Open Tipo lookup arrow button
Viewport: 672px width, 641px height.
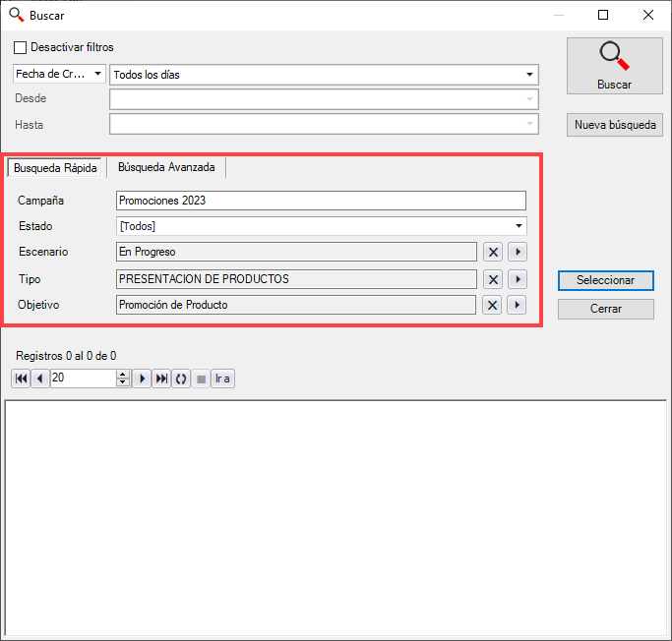coord(518,279)
